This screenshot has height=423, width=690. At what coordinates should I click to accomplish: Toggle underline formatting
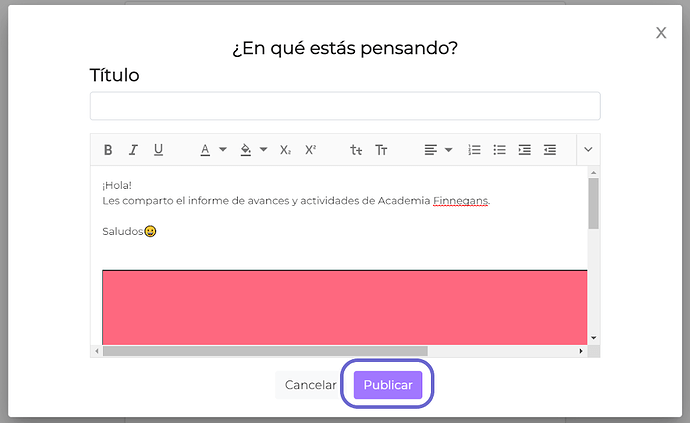point(158,150)
